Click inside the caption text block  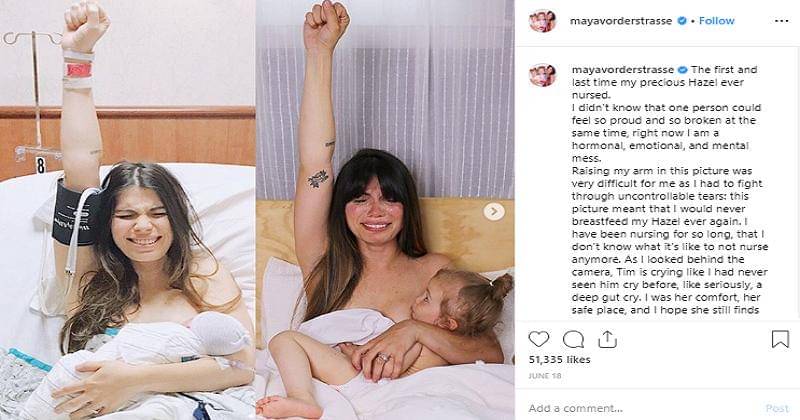[669, 190]
